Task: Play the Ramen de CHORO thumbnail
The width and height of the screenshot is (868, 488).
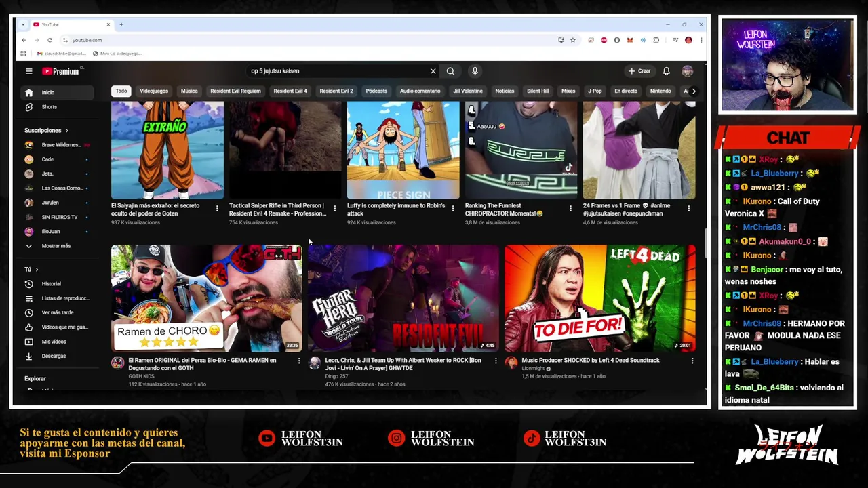Action: tap(207, 299)
